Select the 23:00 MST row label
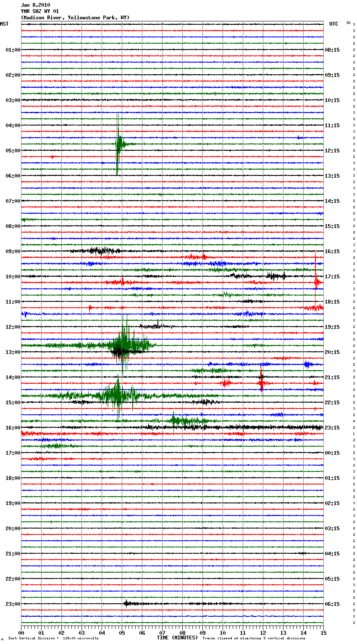This screenshot has height=644, width=357. point(13,604)
